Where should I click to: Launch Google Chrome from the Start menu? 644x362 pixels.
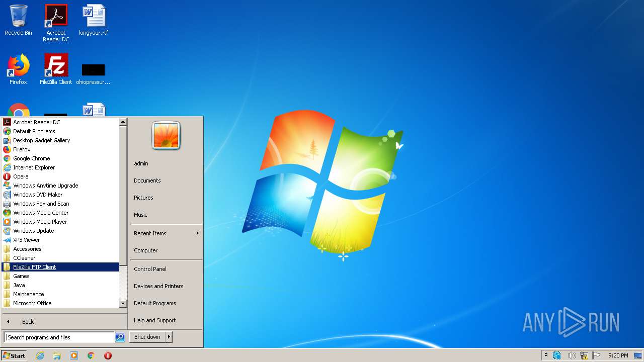[61, 158]
